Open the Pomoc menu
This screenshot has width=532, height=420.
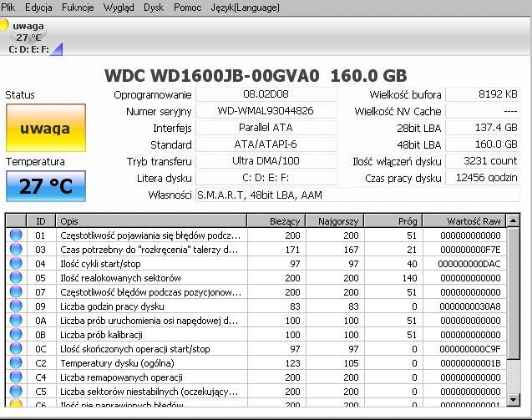pos(188,8)
